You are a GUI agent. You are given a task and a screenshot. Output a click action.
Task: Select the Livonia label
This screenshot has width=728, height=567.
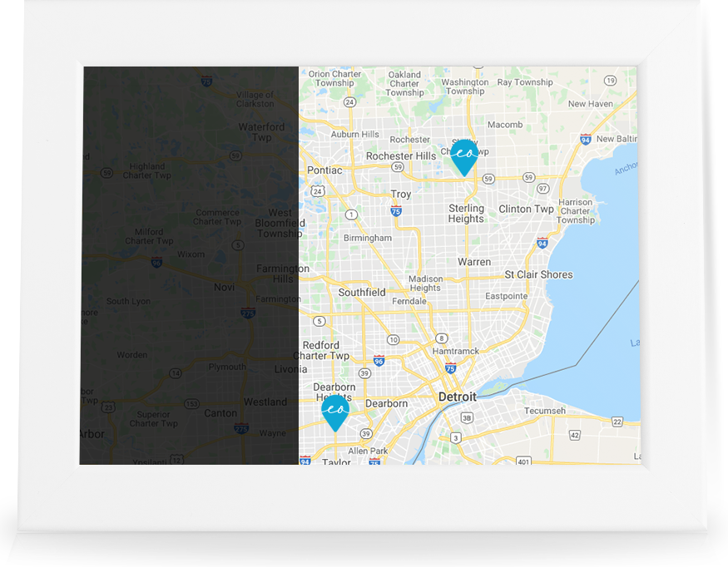(290, 369)
